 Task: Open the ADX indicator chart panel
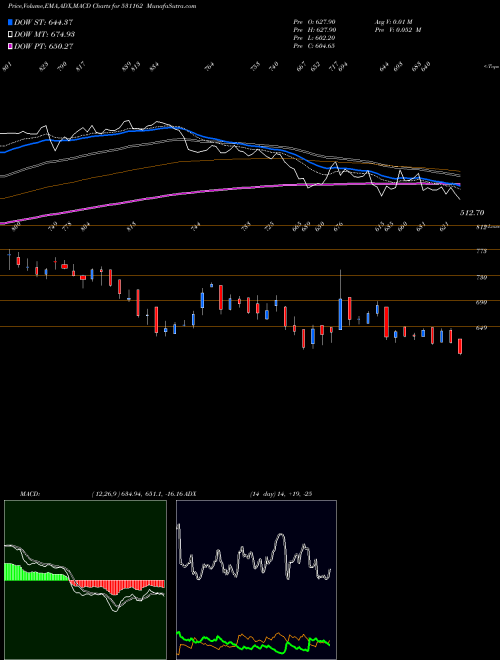point(256,580)
